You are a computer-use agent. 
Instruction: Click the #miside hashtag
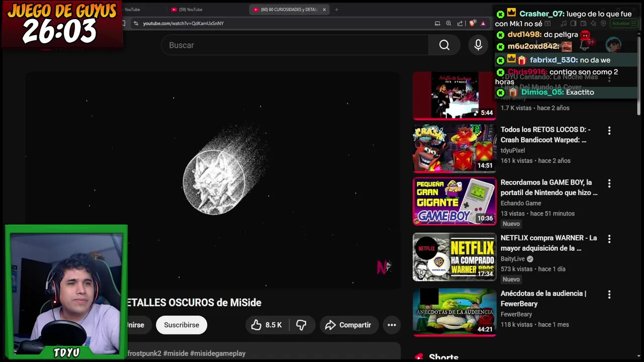pyautogui.click(x=176, y=353)
